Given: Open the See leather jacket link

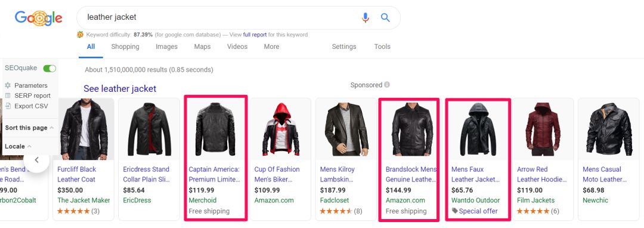Looking at the screenshot, I should click(x=120, y=89).
